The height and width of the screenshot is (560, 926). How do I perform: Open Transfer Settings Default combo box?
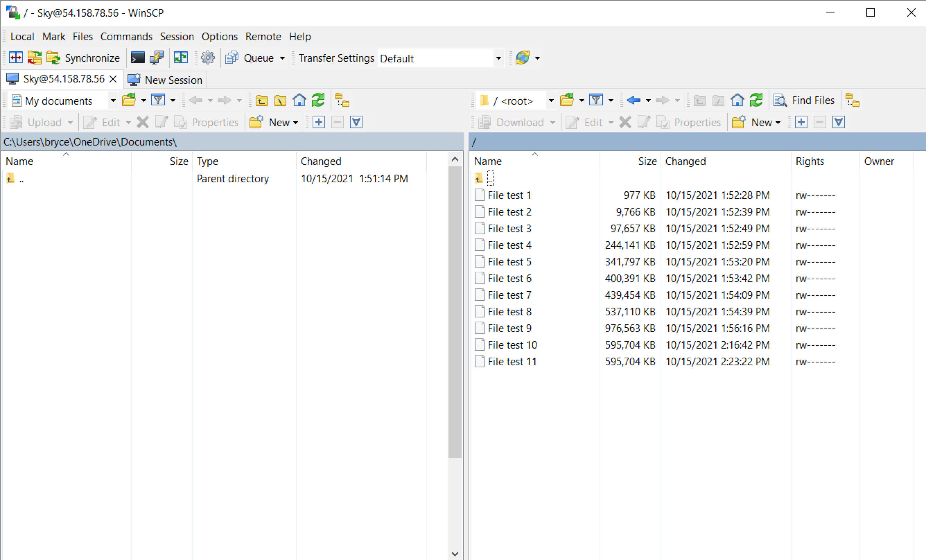click(x=441, y=58)
